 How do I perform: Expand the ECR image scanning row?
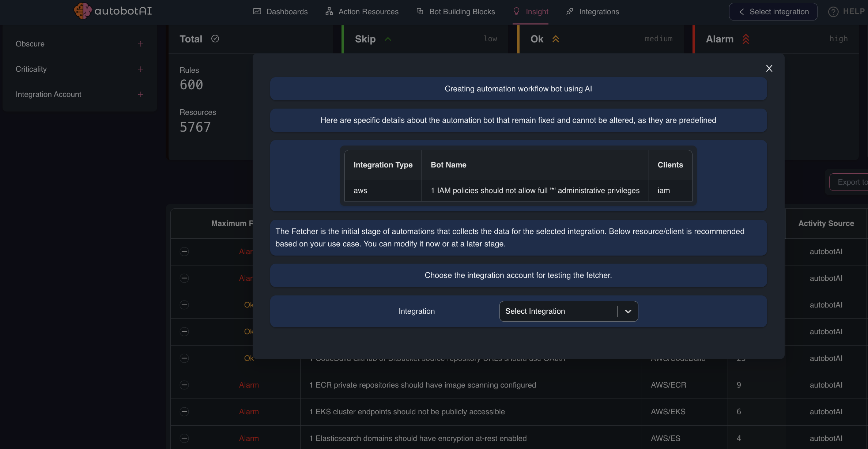coord(184,385)
